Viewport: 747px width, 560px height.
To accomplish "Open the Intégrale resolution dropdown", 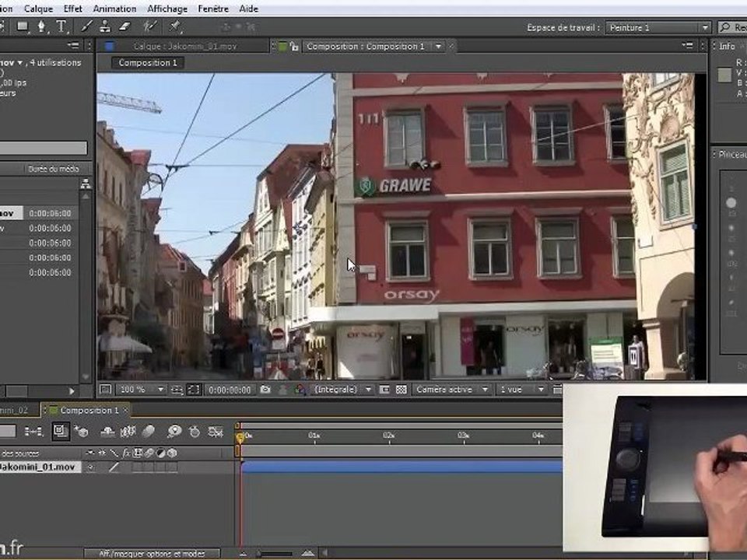I will pyautogui.click(x=341, y=390).
